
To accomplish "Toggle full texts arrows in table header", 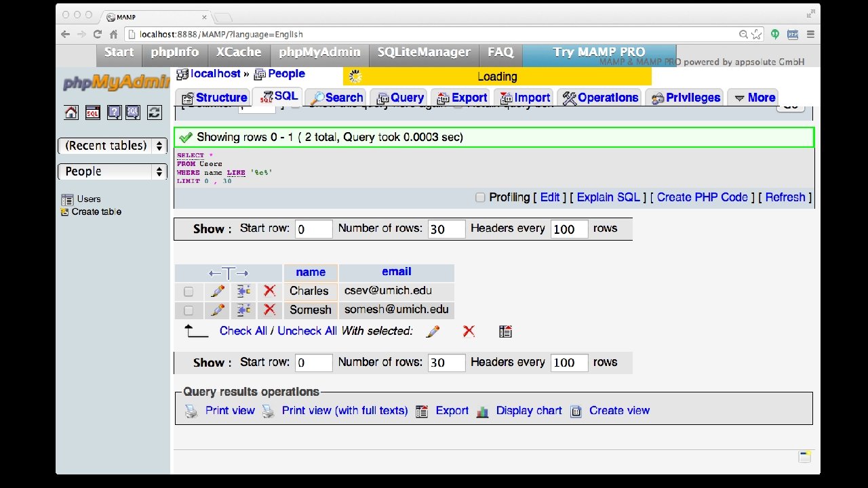I will [229, 273].
